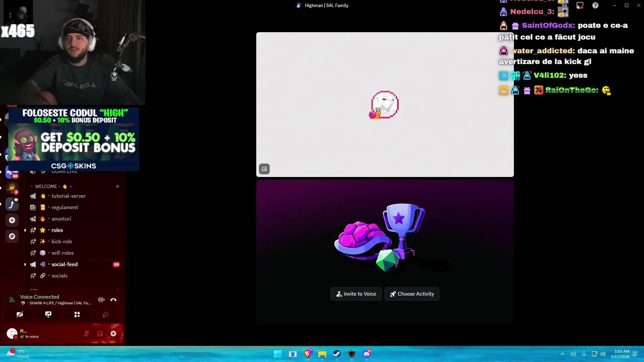Open Discord help question mark icon
The image size is (644, 362).
coord(595,6)
